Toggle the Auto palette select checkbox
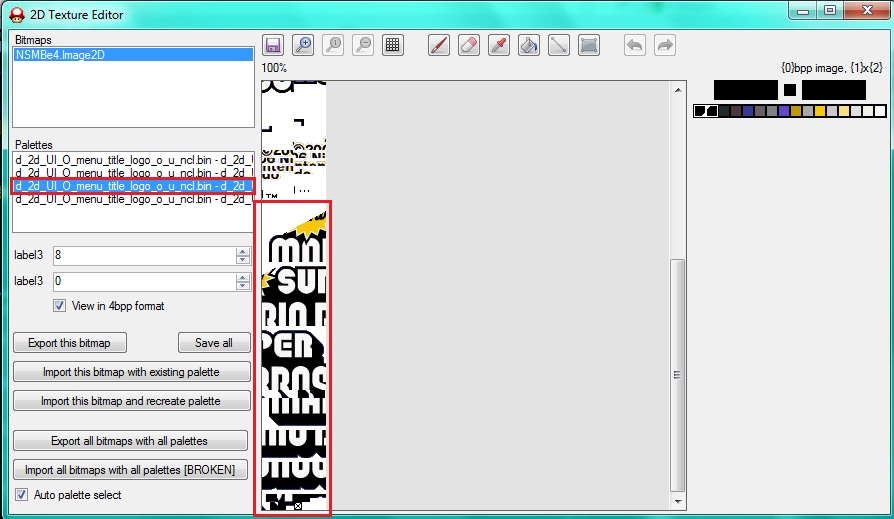Image resolution: width=894 pixels, height=519 pixels. tap(21, 494)
